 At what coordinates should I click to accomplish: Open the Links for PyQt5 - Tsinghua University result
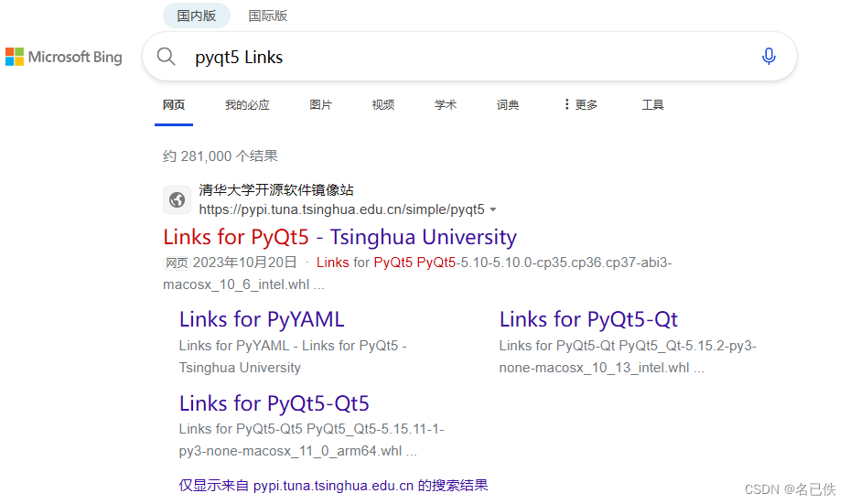[x=339, y=238]
